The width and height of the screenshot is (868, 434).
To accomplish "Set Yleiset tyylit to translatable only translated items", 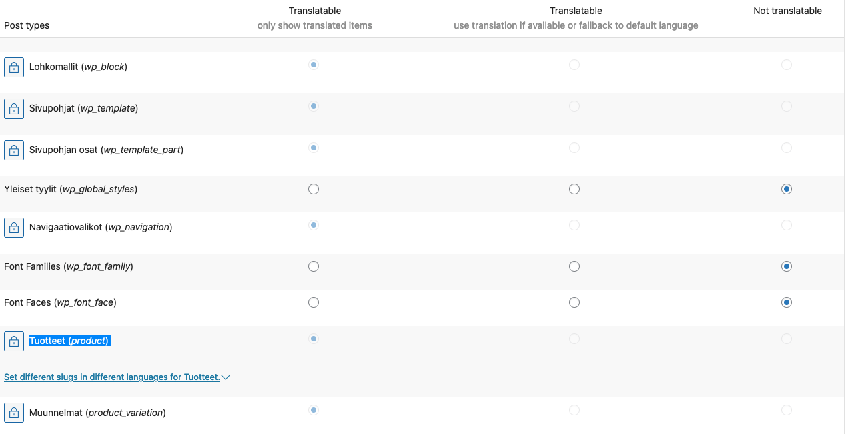I will click(x=314, y=189).
